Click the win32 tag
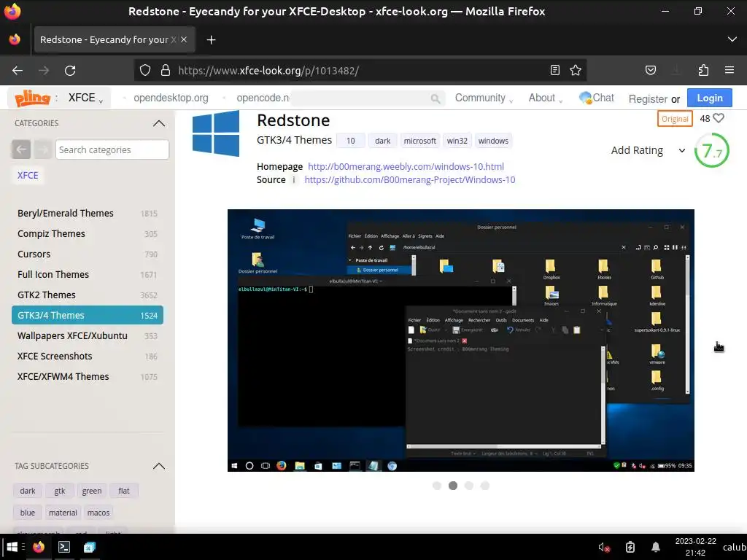747x560 pixels. [457, 141]
